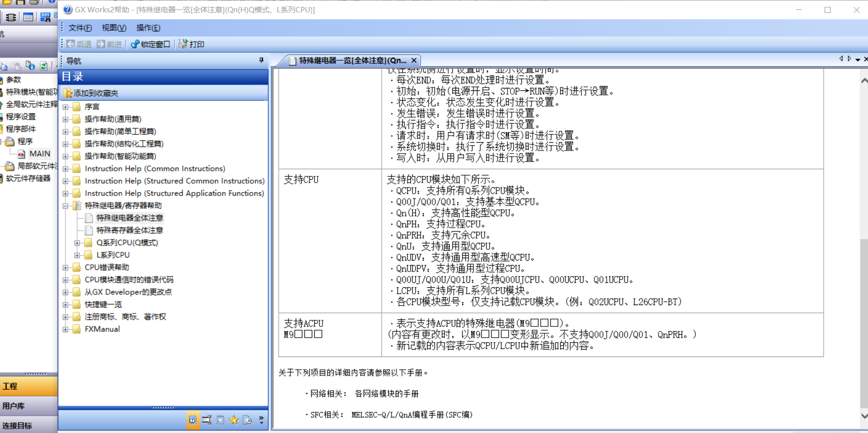Expand the CPU错误帮助 folder
This screenshot has height=433, width=868.
pos(66,268)
